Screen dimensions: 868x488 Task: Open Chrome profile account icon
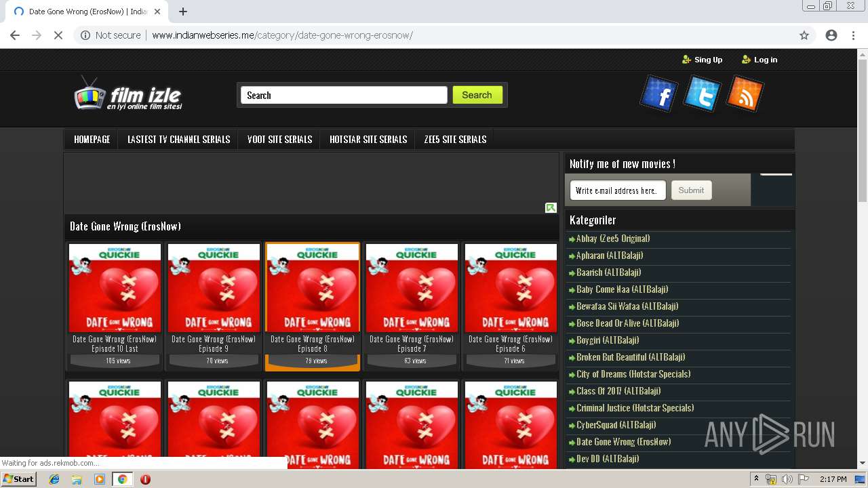tap(831, 35)
